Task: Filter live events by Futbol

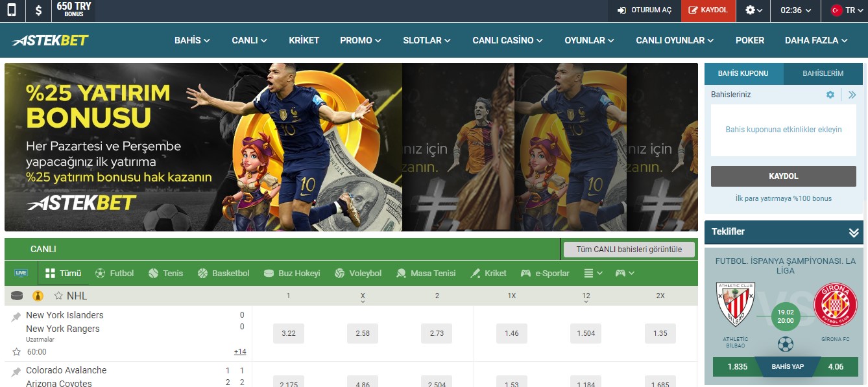Action: click(x=114, y=273)
